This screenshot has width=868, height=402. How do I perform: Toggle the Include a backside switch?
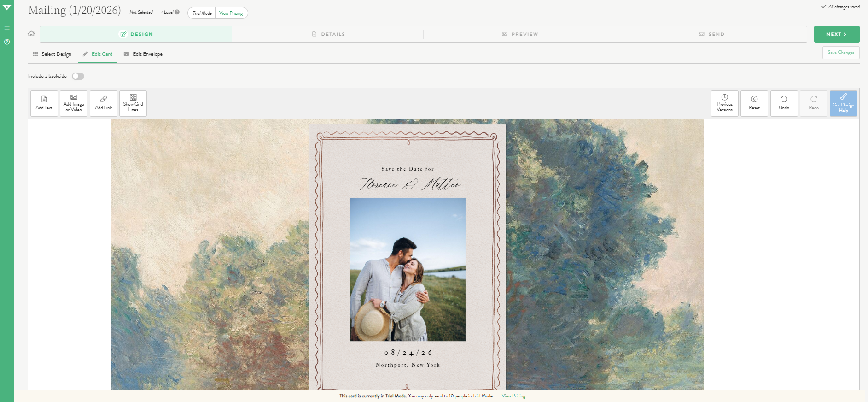tap(78, 76)
